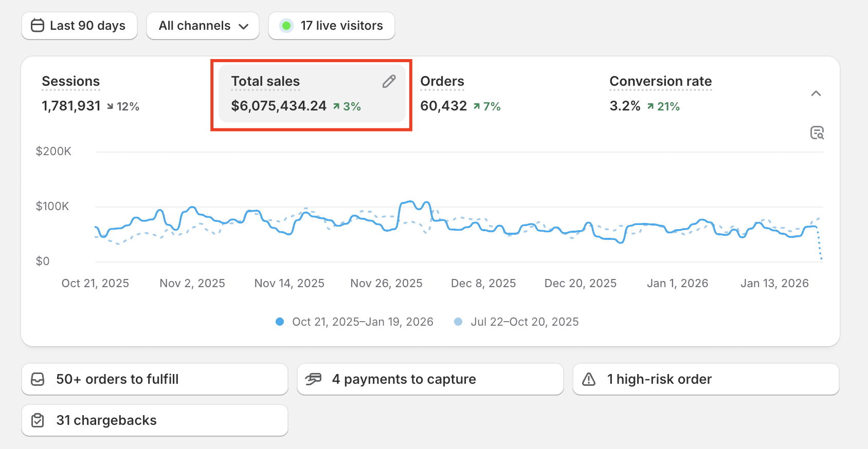Image resolution: width=868 pixels, height=449 pixels.
Task: Open the report view icon above chart
Action: (817, 133)
